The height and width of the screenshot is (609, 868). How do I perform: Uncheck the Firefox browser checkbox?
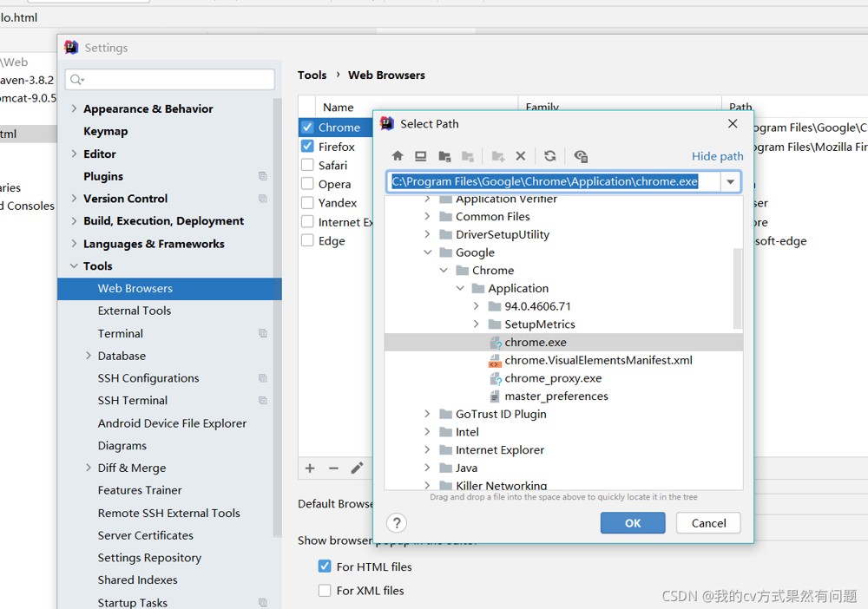(x=307, y=147)
